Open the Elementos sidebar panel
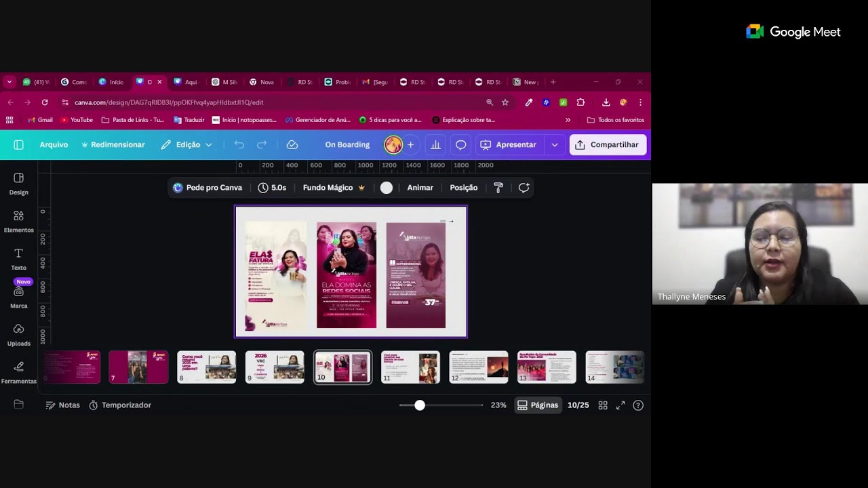Screen dimensions: 868x488 18,221
